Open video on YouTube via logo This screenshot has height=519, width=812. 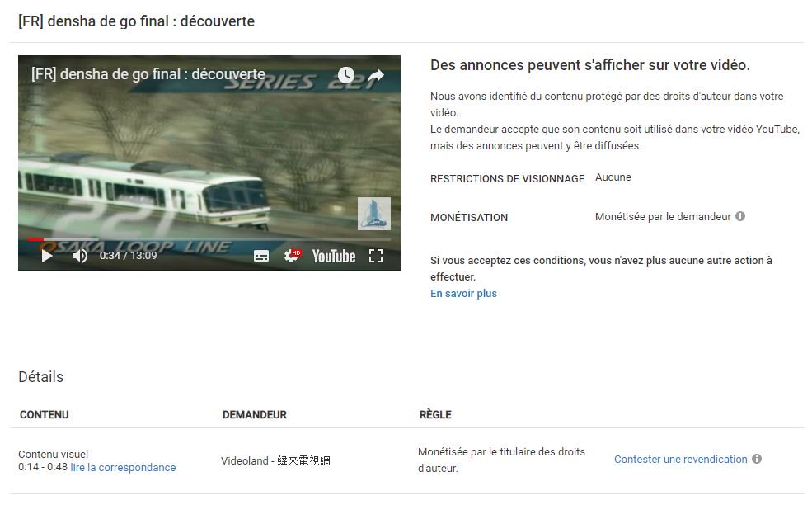point(334,256)
